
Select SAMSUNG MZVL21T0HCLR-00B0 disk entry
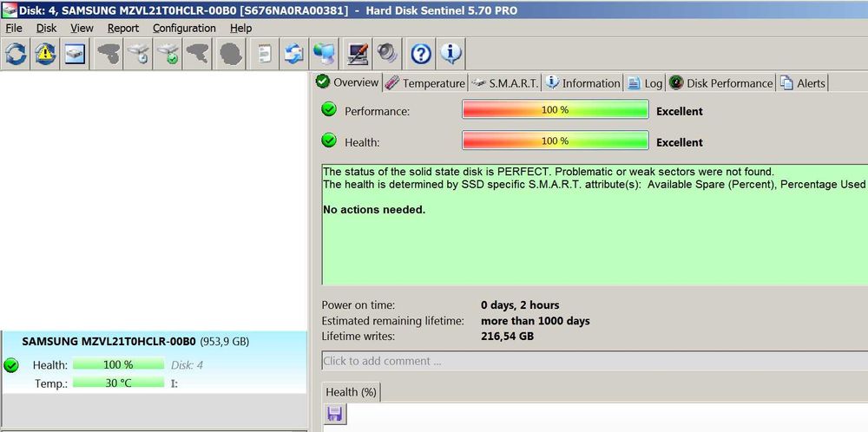point(154,363)
